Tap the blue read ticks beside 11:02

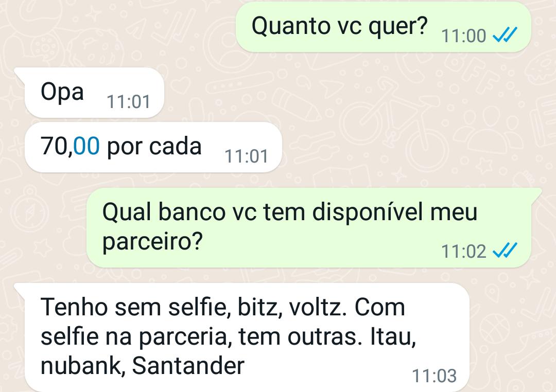pyautogui.click(x=506, y=251)
